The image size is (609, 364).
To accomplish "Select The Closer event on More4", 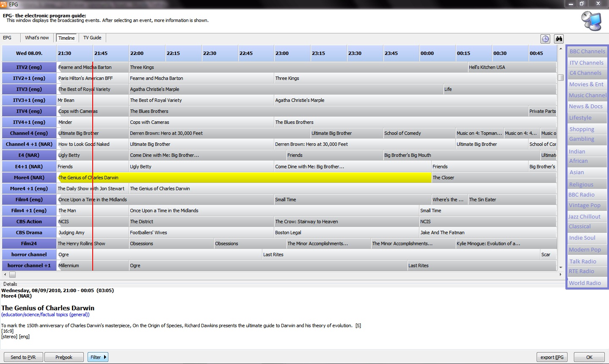I will coord(494,178).
